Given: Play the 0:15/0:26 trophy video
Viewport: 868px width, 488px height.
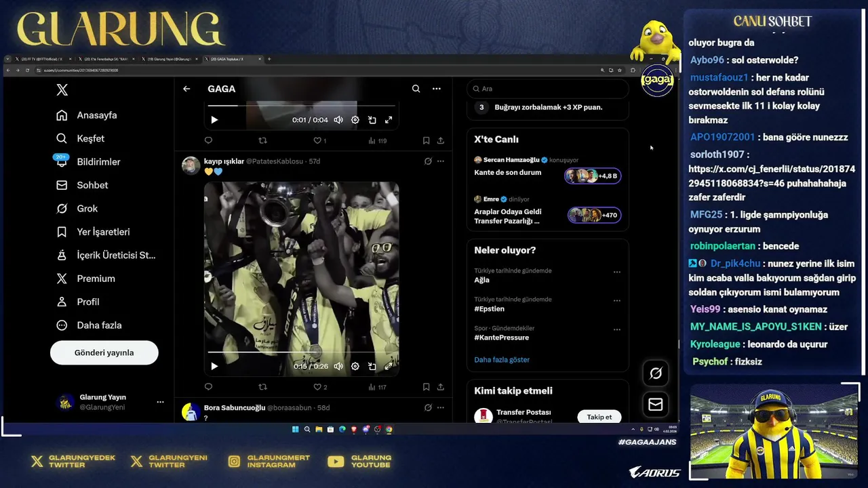Looking at the screenshot, I should [214, 367].
